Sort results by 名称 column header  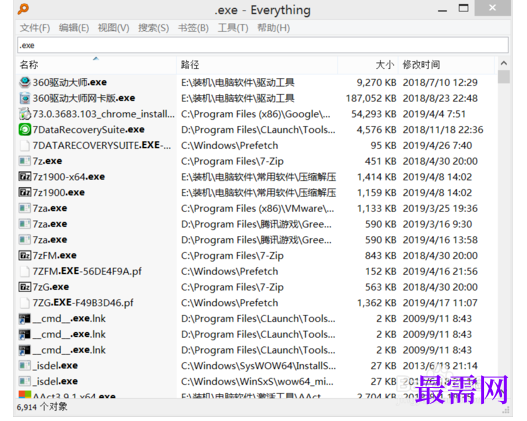click(96, 65)
